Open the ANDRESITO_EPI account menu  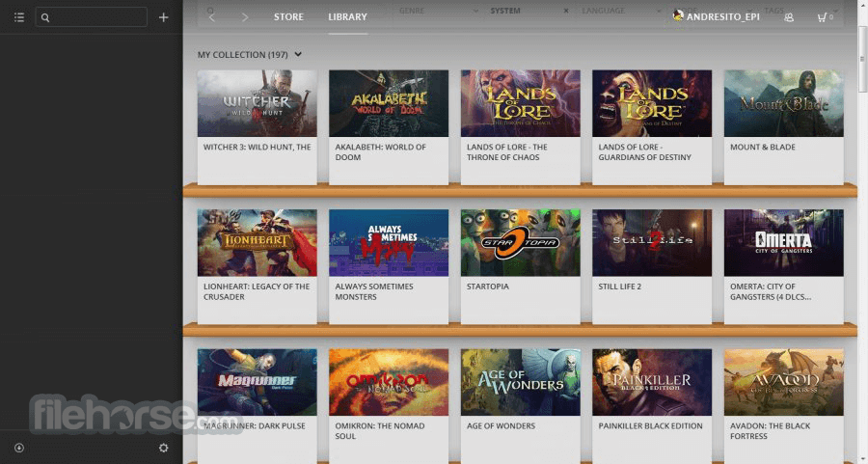pos(723,17)
